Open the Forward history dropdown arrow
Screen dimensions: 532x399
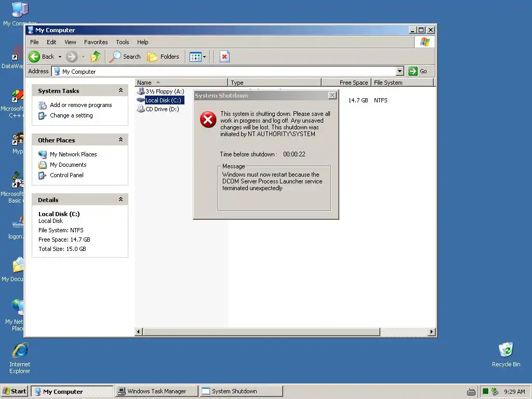click(x=83, y=57)
